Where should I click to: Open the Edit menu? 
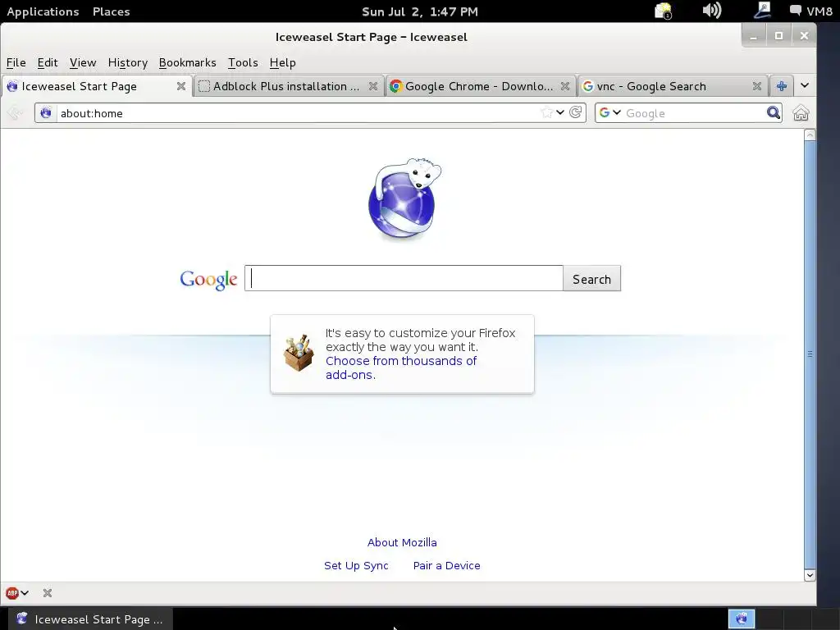click(x=48, y=62)
